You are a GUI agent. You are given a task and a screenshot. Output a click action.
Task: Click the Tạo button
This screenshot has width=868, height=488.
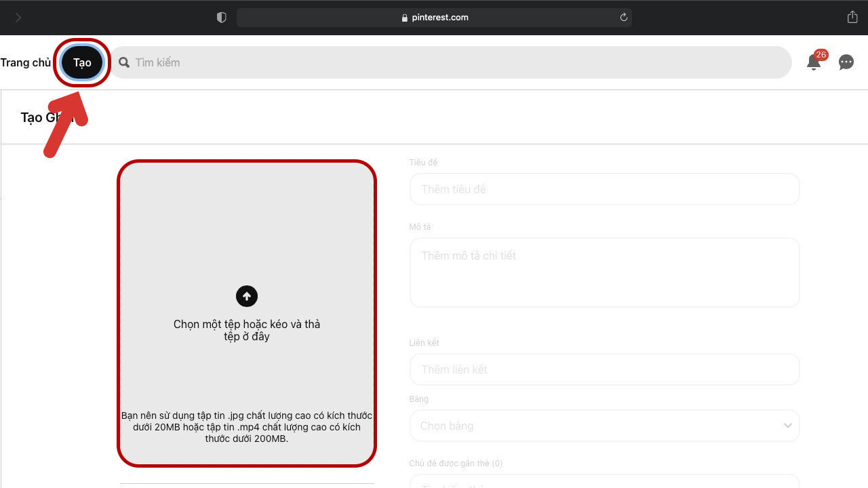(x=82, y=62)
